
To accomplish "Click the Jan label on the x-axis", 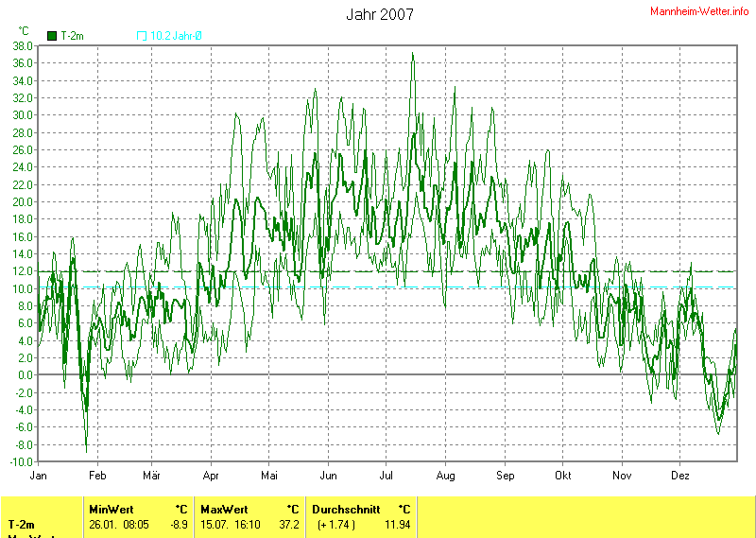I will coord(39,475).
